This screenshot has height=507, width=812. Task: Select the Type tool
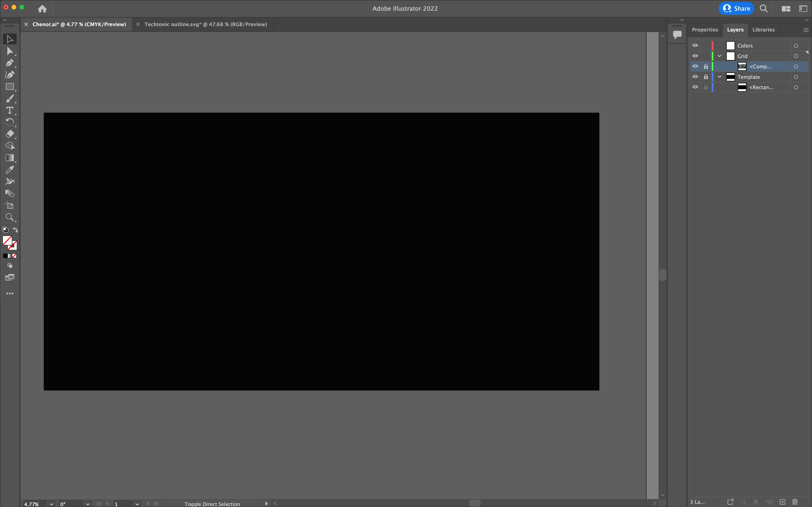[9, 110]
